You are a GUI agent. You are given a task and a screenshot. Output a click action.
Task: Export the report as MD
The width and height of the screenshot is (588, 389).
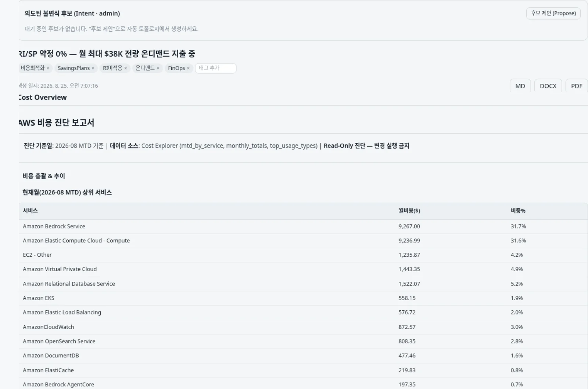(x=520, y=86)
